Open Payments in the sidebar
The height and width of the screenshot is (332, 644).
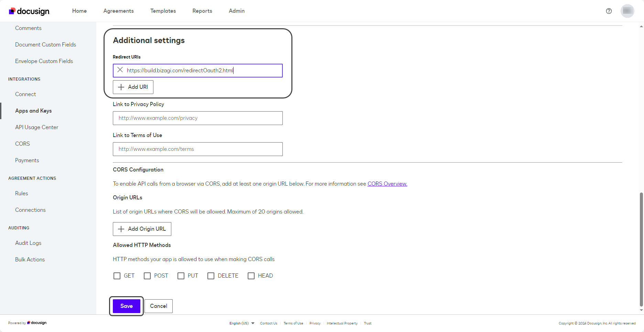point(27,160)
